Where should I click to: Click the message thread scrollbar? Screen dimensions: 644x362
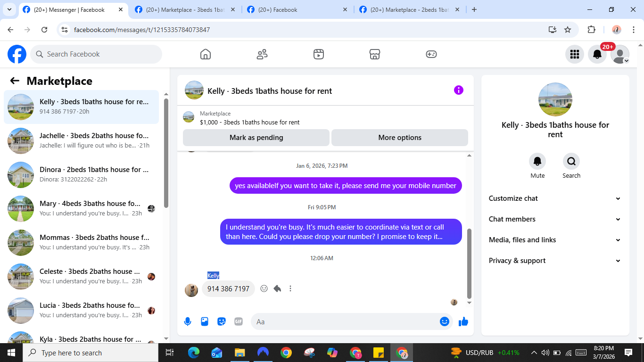pos(469,263)
